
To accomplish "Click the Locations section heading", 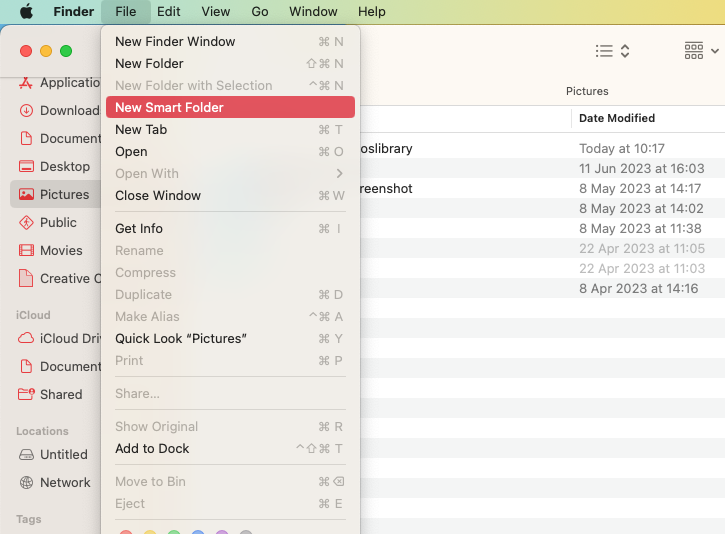I will pyautogui.click(x=42, y=431).
